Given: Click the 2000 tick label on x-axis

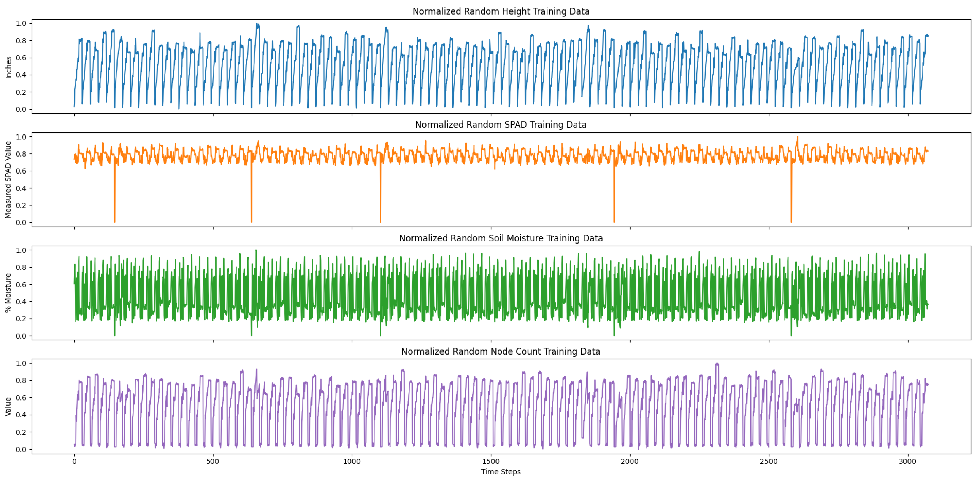Looking at the screenshot, I should click(x=630, y=462).
